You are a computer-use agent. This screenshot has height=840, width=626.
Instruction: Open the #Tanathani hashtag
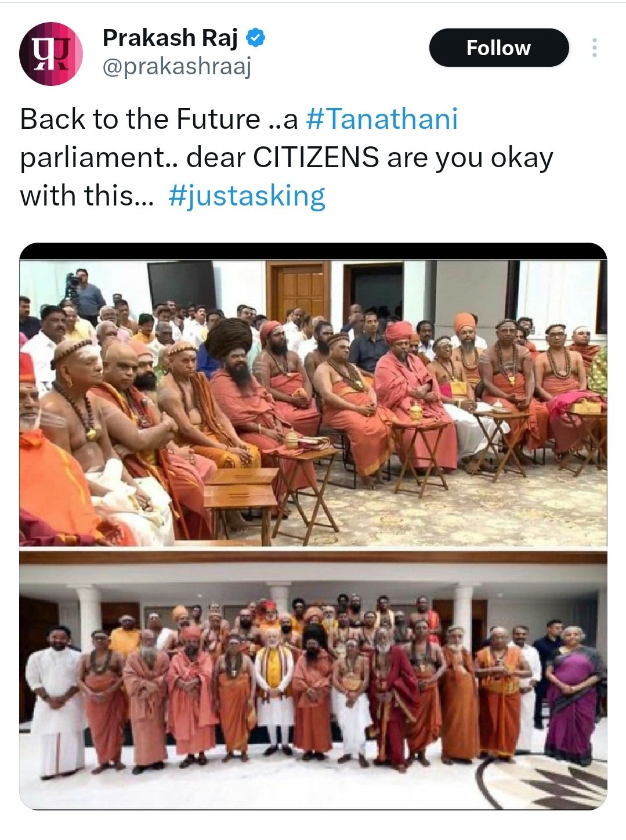coord(381,119)
